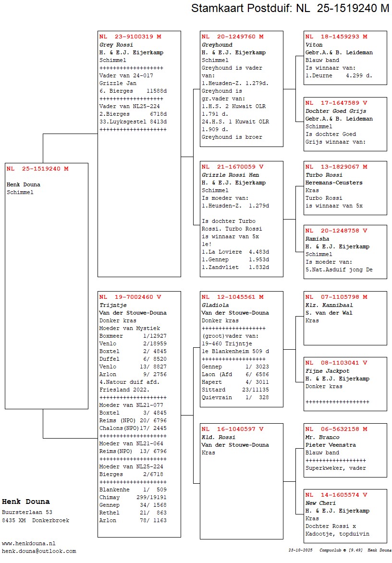Click the Turbo Rossi pigeon name
The image size is (392, 563).
[324, 175]
